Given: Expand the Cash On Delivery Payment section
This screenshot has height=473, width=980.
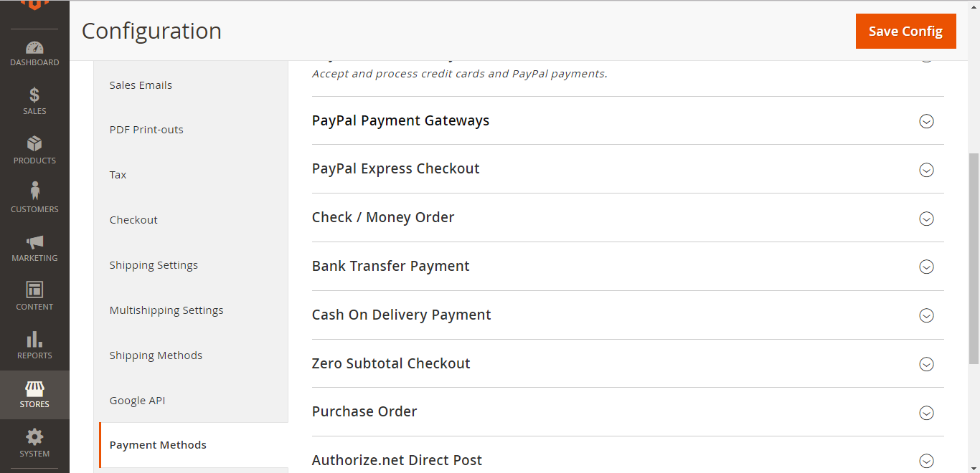Looking at the screenshot, I should point(628,315).
